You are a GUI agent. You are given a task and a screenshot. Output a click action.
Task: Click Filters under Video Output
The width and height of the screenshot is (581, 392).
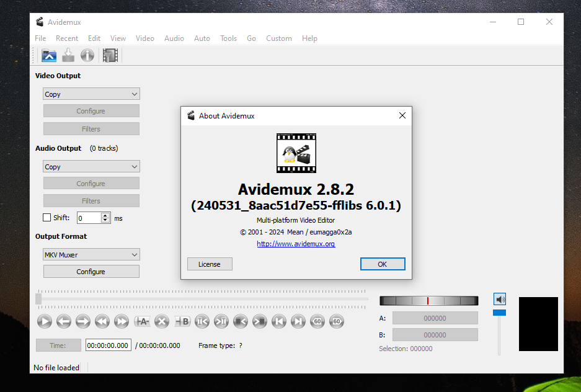pyautogui.click(x=91, y=129)
